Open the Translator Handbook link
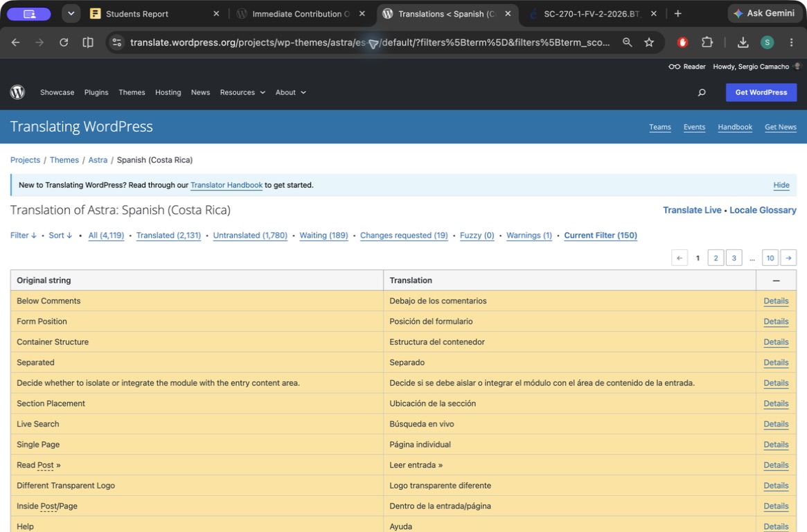The image size is (807, 532). pyautogui.click(x=227, y=185)
